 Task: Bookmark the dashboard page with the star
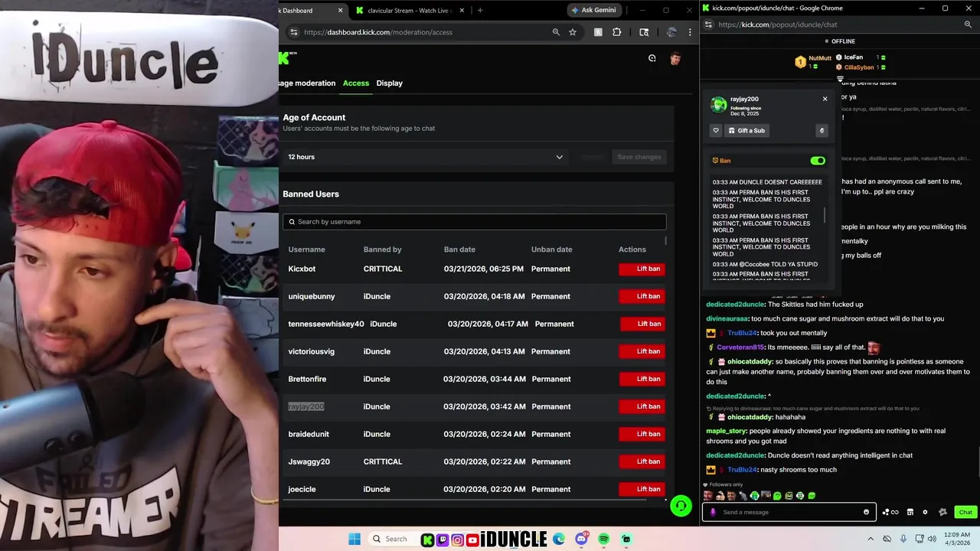click(x=572, y=32)
